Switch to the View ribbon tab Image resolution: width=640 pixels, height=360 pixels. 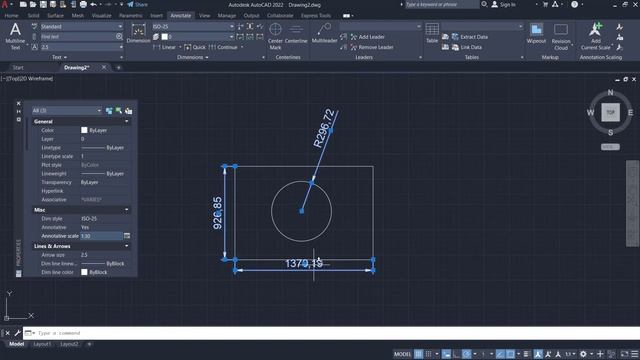click(x=204, y=16)
